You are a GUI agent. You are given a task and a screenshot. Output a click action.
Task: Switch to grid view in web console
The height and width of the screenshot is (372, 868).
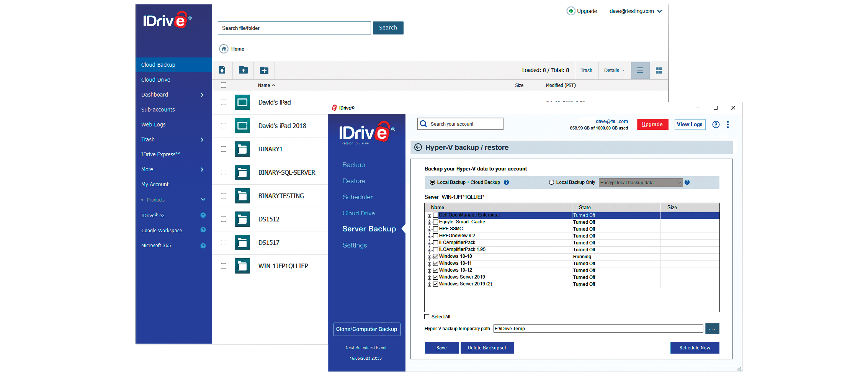659,70
